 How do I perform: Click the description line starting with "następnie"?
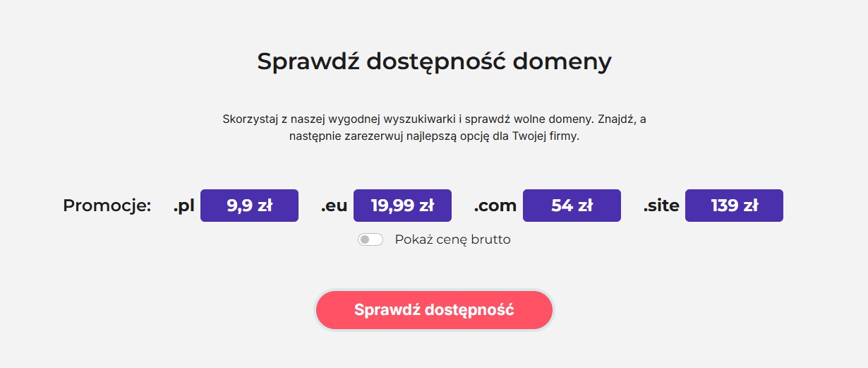pyautogui.click(x=434, y=136)
